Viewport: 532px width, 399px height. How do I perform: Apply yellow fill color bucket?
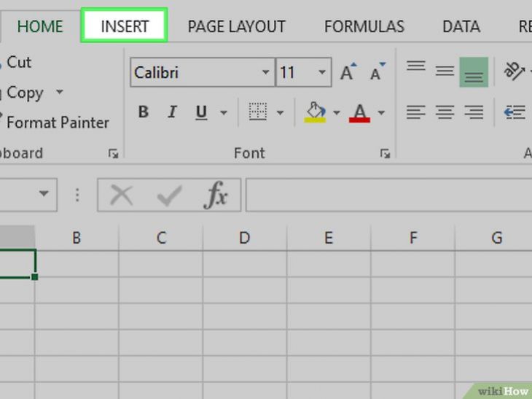point(316,112)
